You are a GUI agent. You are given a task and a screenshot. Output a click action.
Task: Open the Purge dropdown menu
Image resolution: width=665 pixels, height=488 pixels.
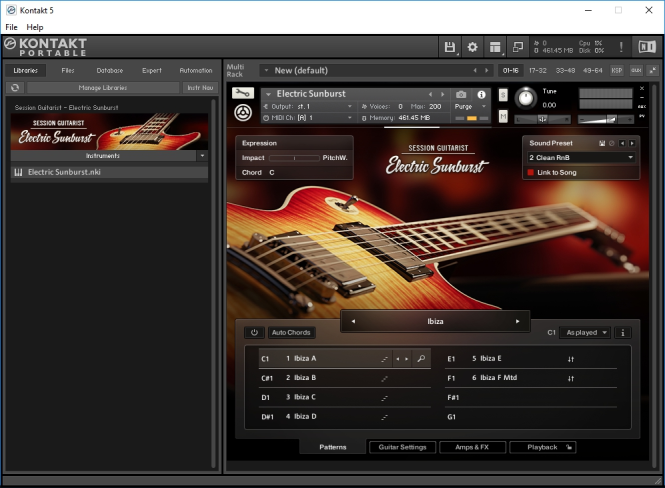pos(470,106)
